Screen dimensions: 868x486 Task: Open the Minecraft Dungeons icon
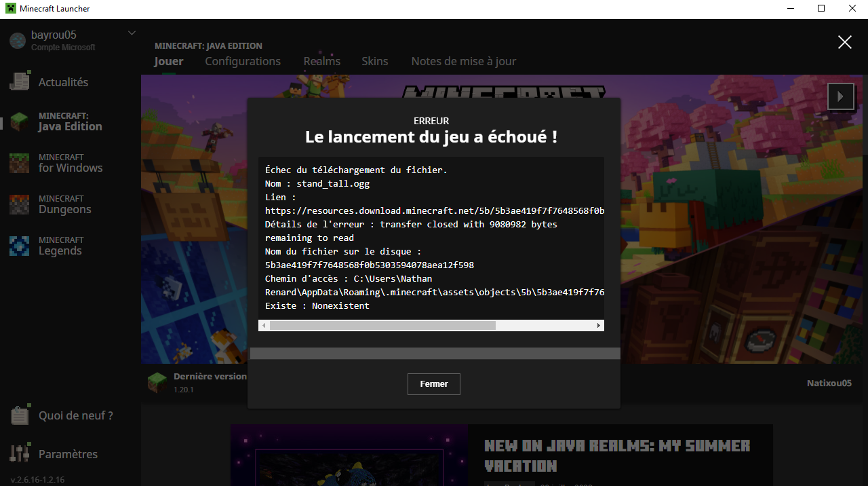20,205
